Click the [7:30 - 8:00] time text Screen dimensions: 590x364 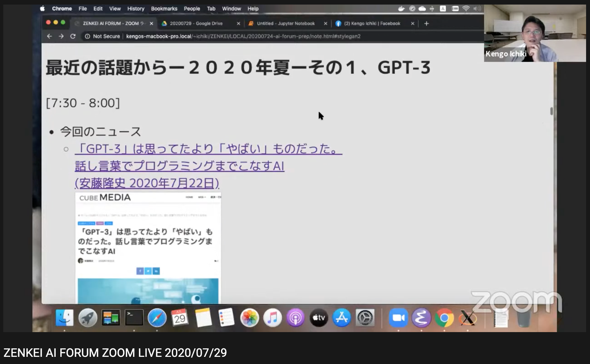(83, 103)
